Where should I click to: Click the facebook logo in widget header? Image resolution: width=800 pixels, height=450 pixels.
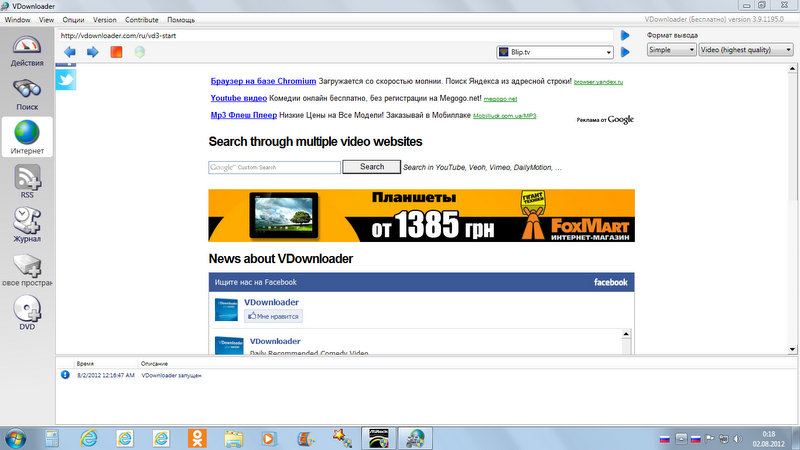coord(611,282)
